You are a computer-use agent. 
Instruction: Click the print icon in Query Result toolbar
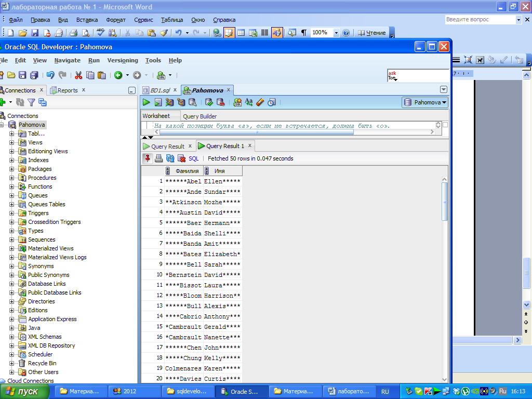(158, 158)
